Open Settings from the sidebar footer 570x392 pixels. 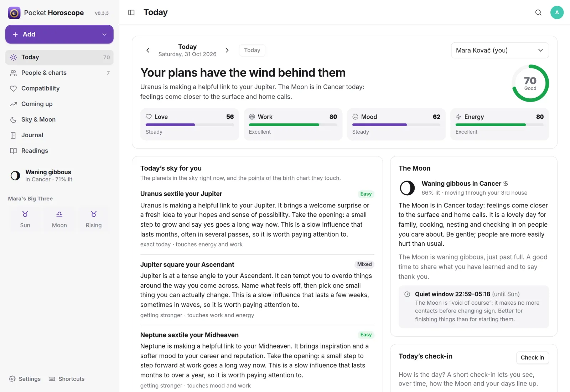[x=25, y=379]
